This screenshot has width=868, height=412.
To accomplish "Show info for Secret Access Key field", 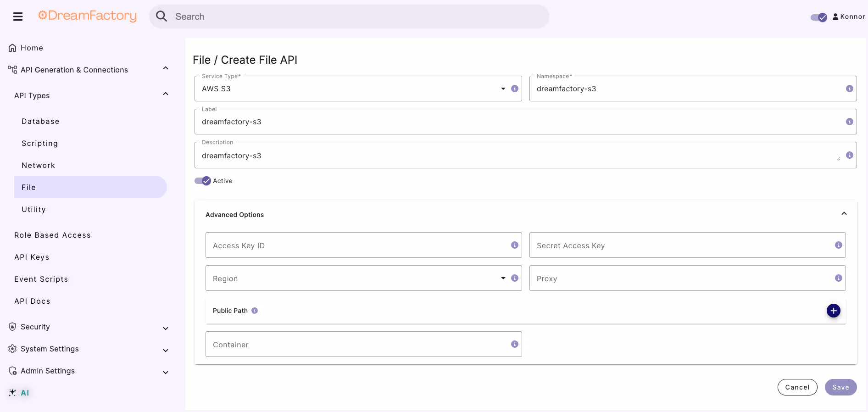I will coord(839,245).
